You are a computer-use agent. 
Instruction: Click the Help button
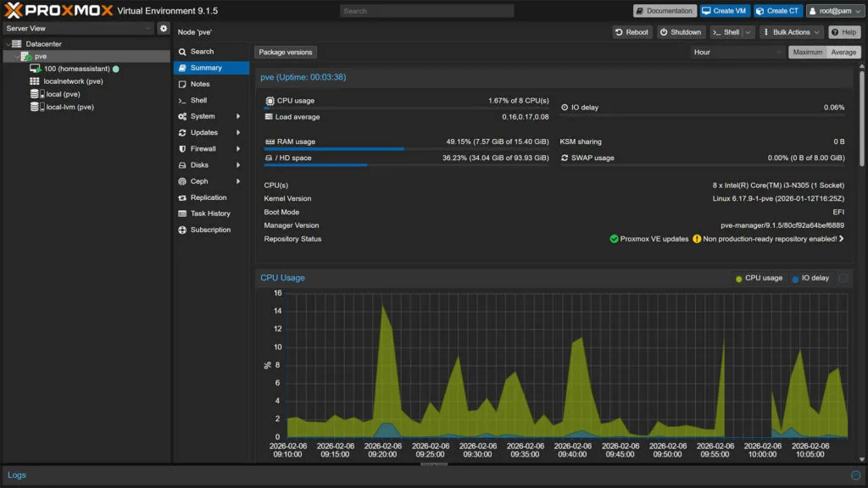tap(844, 32)
